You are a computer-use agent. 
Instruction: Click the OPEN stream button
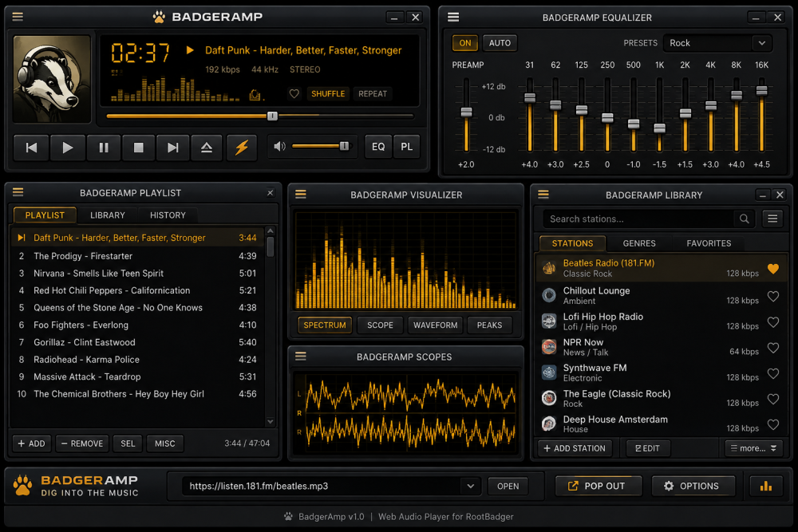(x=508, y=487)
